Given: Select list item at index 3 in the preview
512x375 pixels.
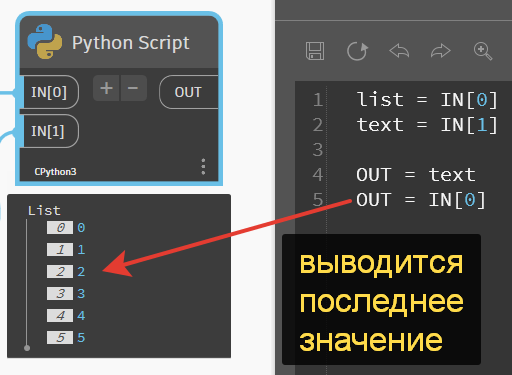Looking at the screenshot, I should tap(66, 294).
